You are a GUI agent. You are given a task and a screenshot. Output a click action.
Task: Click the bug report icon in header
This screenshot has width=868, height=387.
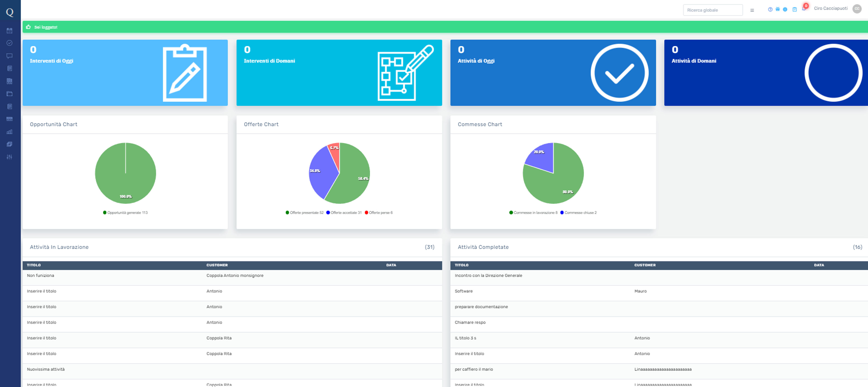778,9
